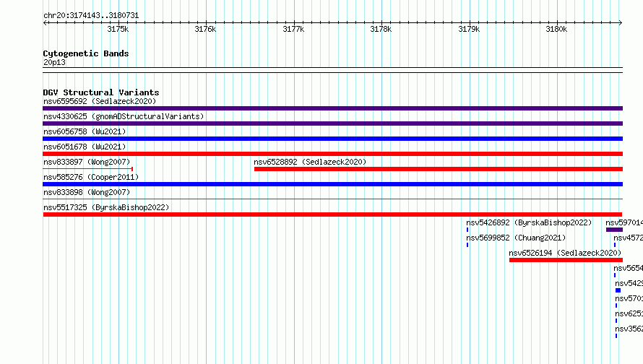Click the 3176k ruler position label
643x364 pixels.
tap(205, 29)
